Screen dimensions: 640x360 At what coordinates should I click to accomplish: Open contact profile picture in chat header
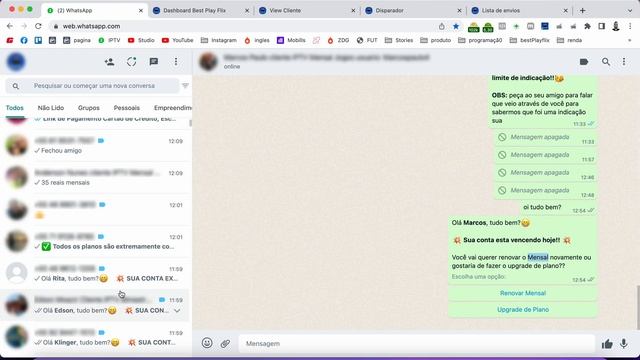(x=208, y=62)
